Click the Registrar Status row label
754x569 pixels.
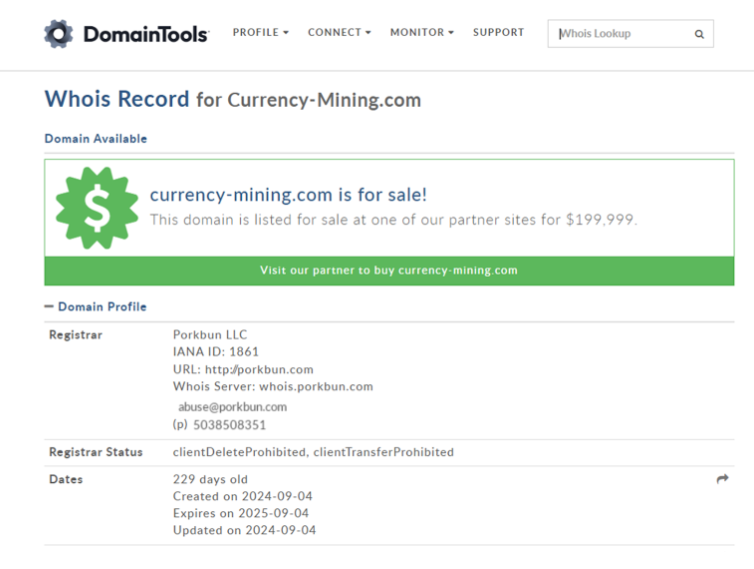(x=96, y=452)
